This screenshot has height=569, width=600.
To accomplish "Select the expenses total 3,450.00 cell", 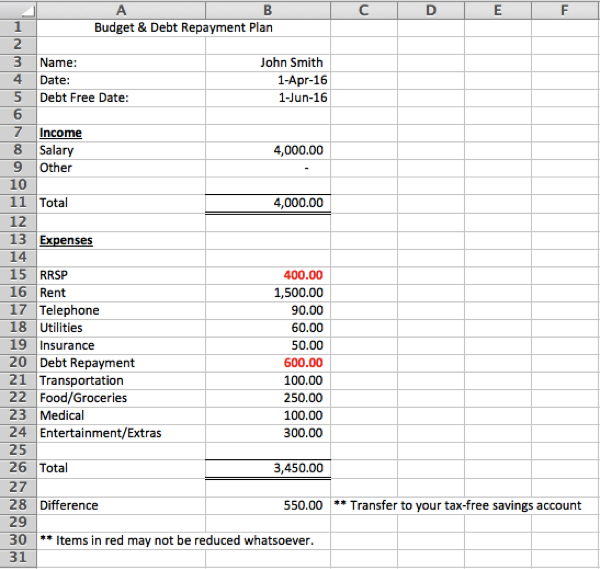I will tap(298, 467).
